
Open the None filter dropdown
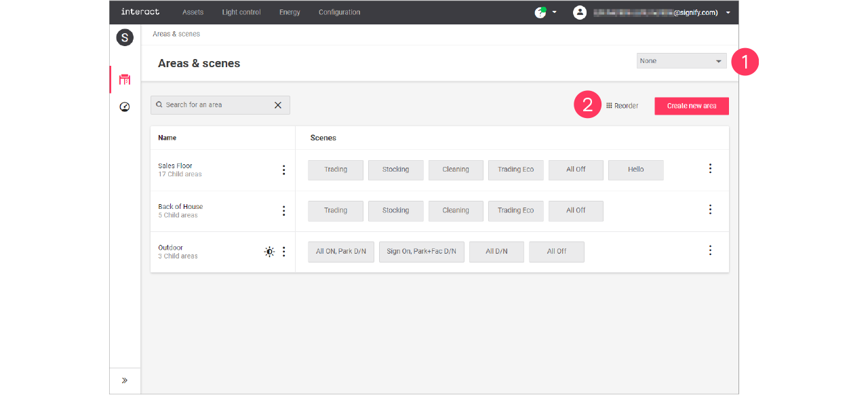pyautogui.click(x=681, y=61)
